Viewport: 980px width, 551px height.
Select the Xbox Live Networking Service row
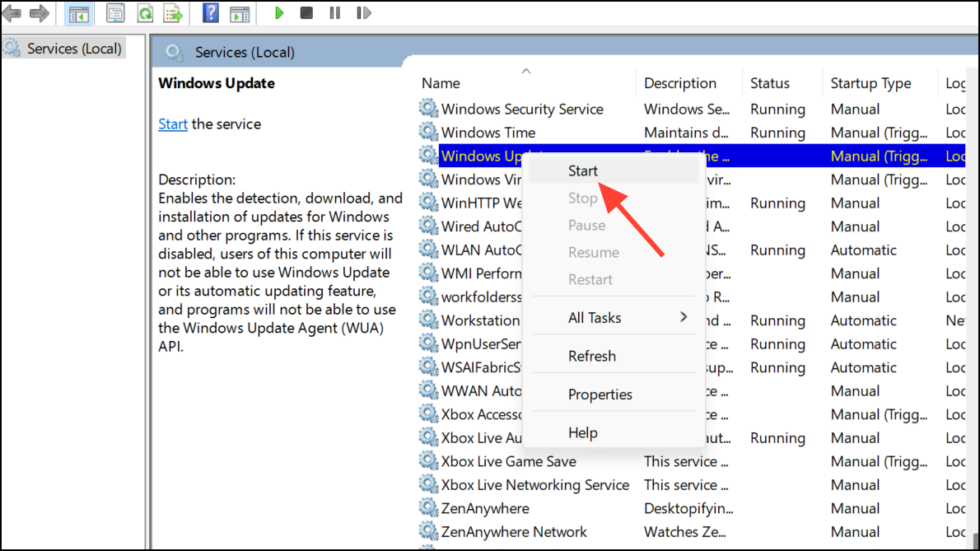pyautogui.click(x=692, y=485)
